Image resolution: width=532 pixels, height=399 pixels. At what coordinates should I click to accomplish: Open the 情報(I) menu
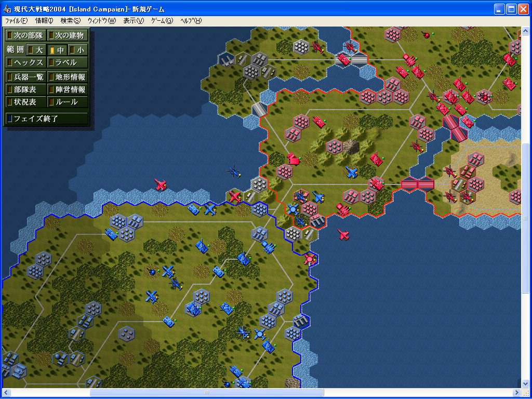(44, 21)
